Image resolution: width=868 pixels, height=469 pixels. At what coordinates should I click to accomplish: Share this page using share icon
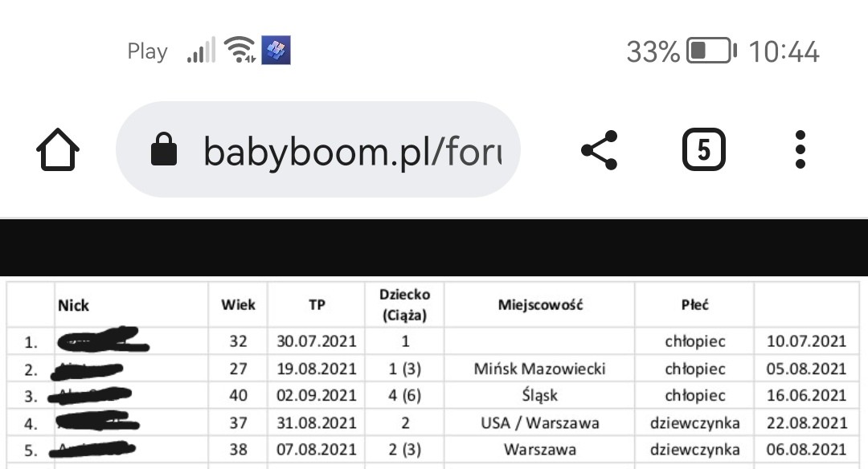pyautogui.click(x=599, y=150)
